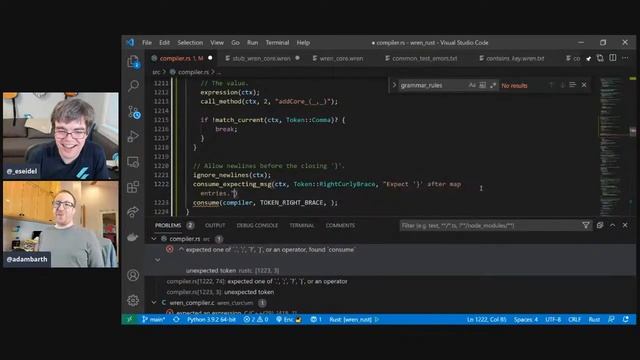Go to next match in the find widget

click(562, 85)
